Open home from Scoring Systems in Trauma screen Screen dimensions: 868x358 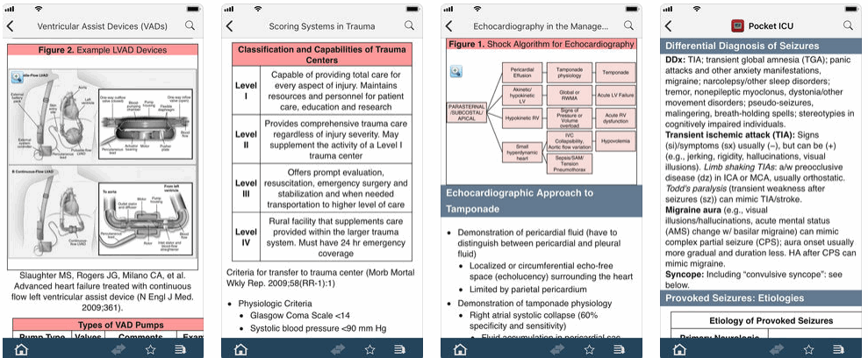[240, 349]
